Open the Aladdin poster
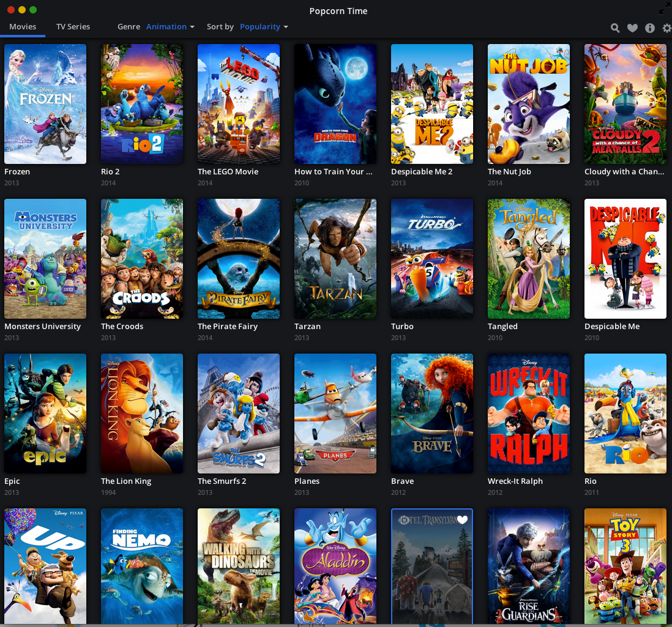Image resolution: width=672 pixels, height=627 pixels. tap(335, 566)
